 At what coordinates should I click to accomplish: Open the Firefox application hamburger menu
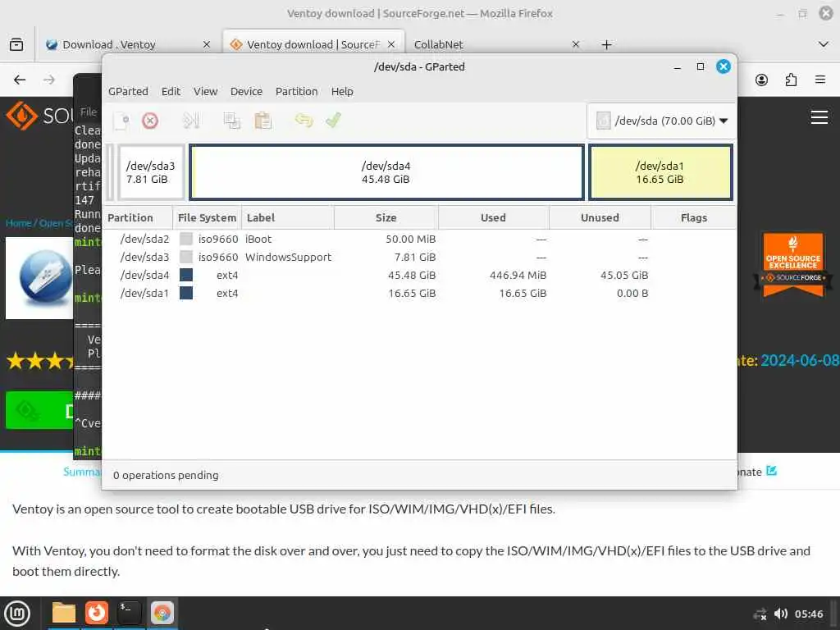tap(820, 80)
